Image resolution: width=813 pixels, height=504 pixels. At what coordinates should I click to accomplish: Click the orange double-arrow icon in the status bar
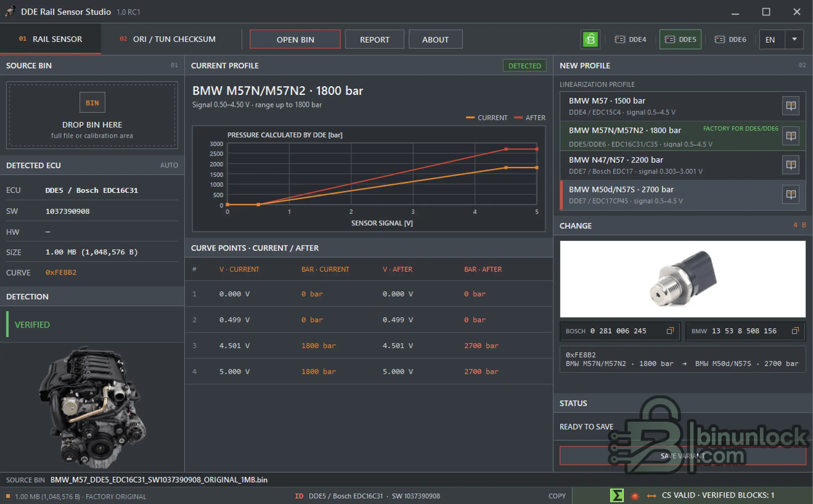coord(651,496)
